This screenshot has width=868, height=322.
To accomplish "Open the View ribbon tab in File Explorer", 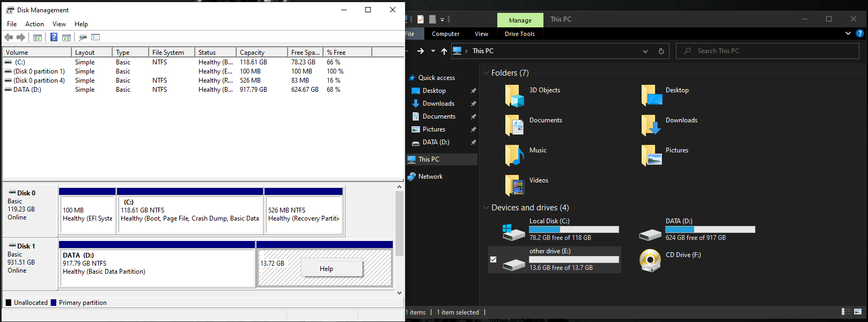I will [x=481, y=34].
